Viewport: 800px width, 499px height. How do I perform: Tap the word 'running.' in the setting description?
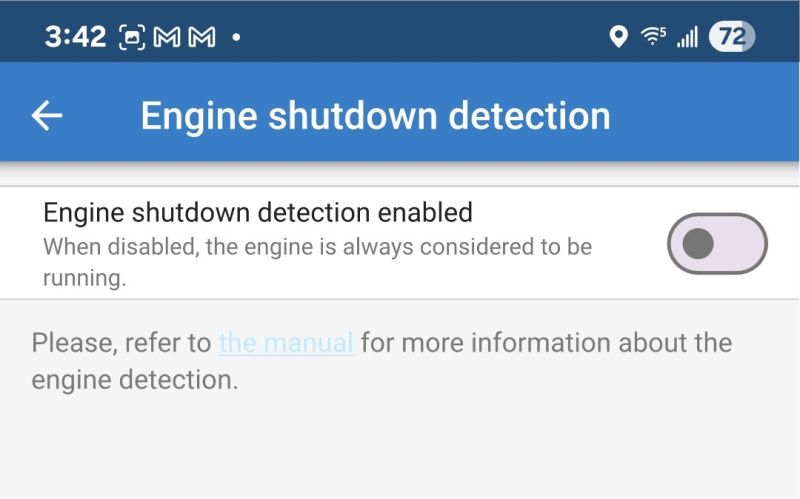point(84,279)
